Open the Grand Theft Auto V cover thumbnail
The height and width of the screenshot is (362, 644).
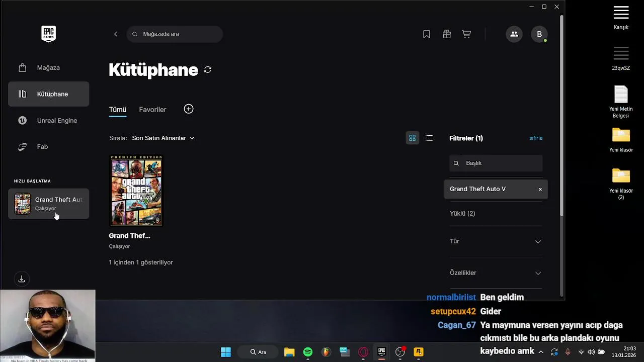pyautogui.click(x=136, y=191)
